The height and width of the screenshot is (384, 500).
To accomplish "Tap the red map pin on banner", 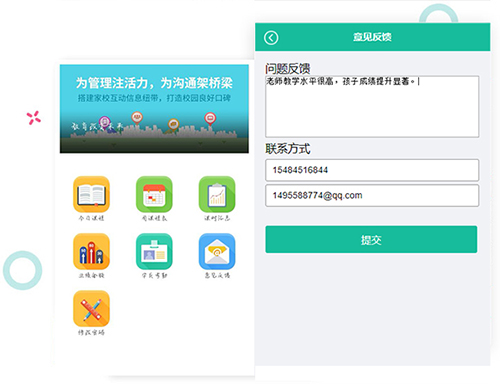I will 210,119.
